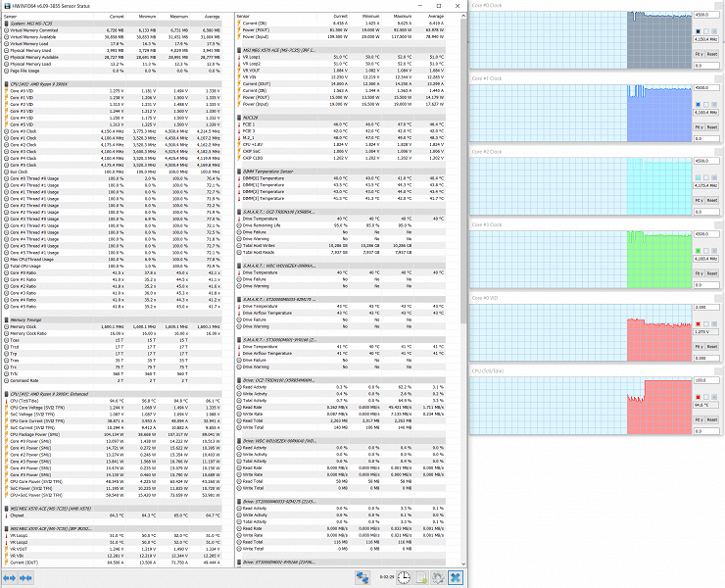Click the sensor list vertical scrollbar
725x588 pixels.
(463, 171)
